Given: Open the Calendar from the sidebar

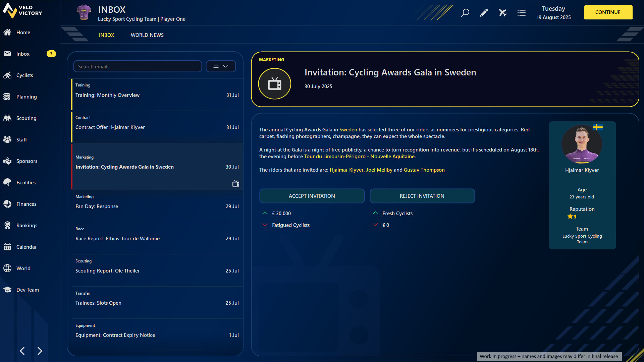Looking at the screenshot, I should tap(26, 247).
